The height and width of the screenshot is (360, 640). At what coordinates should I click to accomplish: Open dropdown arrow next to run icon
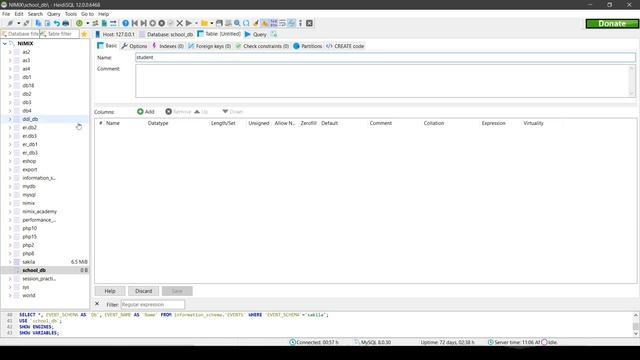[196, 23]
